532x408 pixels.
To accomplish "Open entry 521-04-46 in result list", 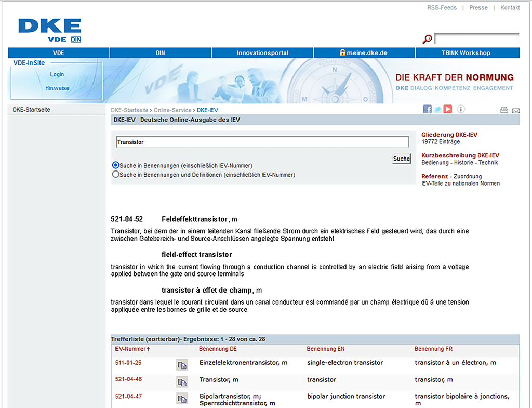I will tap(128, 379).
